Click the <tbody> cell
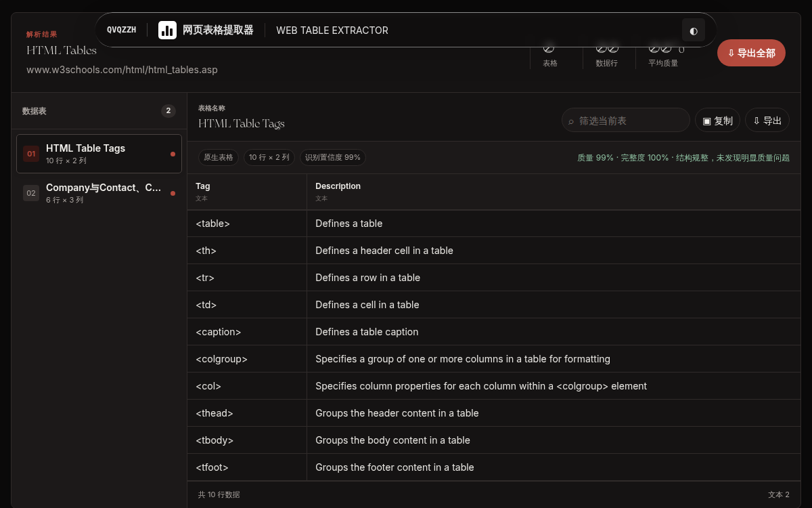Viewport: 812px width, 508px height. click(247, 440)
